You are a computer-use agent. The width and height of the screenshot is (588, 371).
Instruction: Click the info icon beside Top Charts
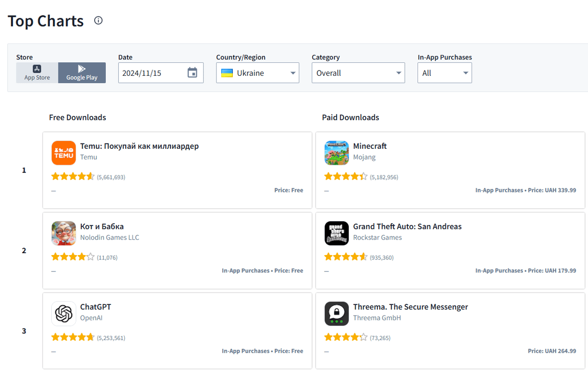point(99,20)
